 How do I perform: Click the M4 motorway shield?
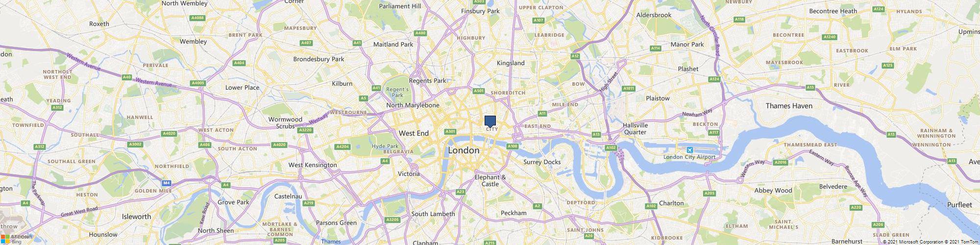pyautogui.click(x=167, y=183)
